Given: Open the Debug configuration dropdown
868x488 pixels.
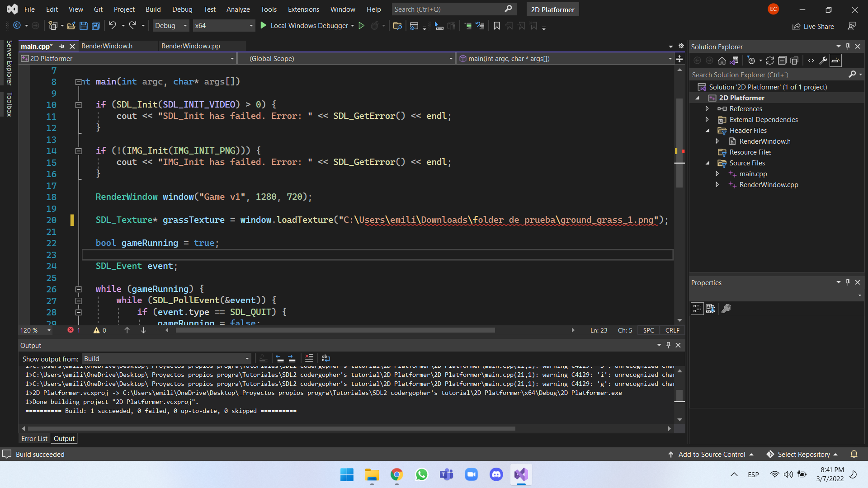Looking at the screenshot, I should click(171, 26).
